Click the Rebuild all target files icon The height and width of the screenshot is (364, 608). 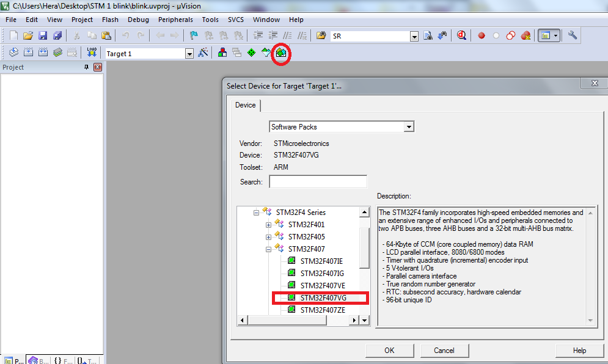pos(43,53)
